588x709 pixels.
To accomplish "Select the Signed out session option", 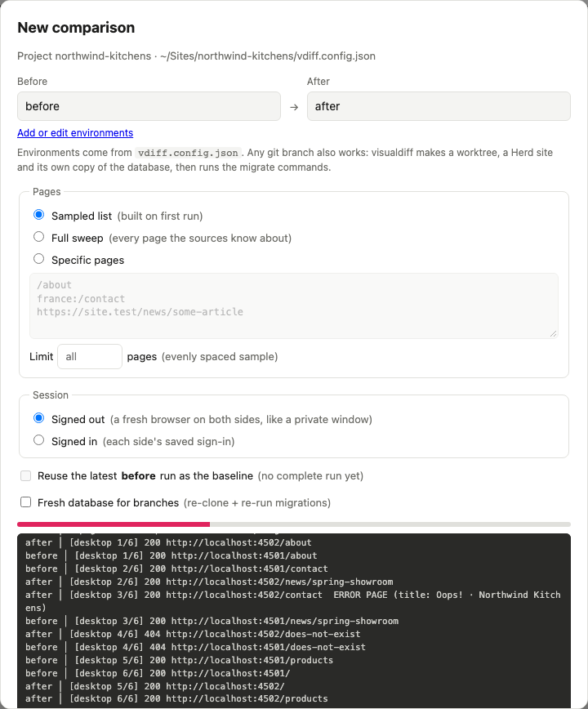I will pos(39,418).
